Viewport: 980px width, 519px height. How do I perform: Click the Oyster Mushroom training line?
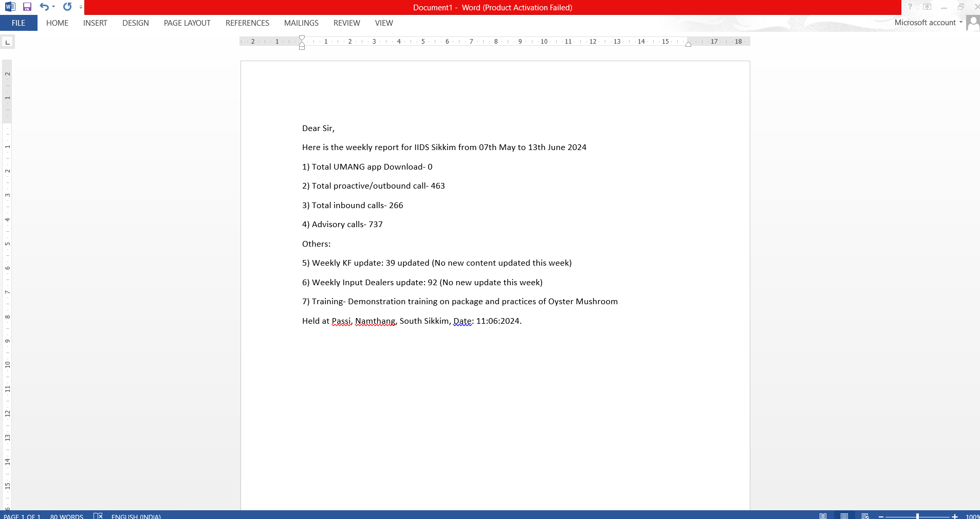pos(460,302)
